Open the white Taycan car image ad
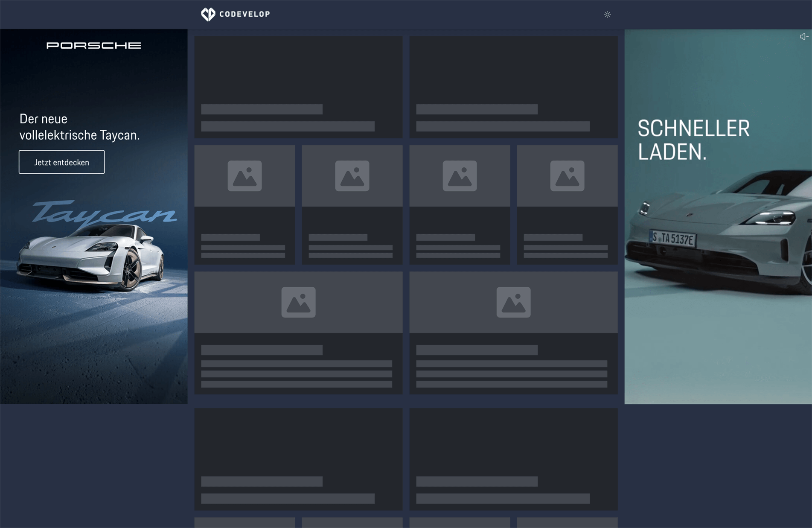Screen dimensions: 812x528 (90, 258)
